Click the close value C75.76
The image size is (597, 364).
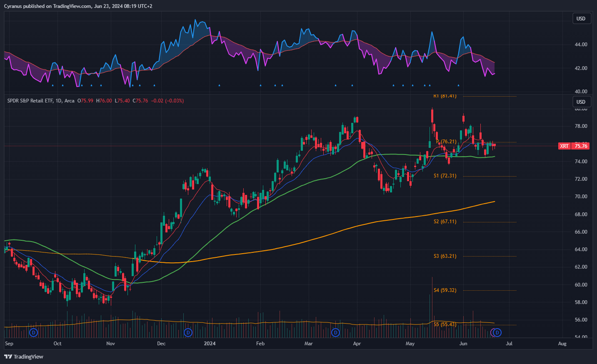(140, 101)
